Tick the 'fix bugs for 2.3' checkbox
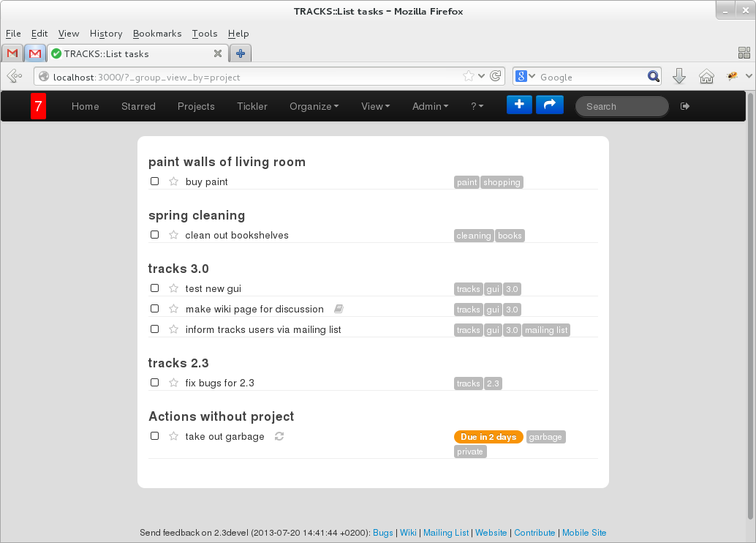Image resolution: width=756 pixels, height=543 pixels. (x=154, y=382)
